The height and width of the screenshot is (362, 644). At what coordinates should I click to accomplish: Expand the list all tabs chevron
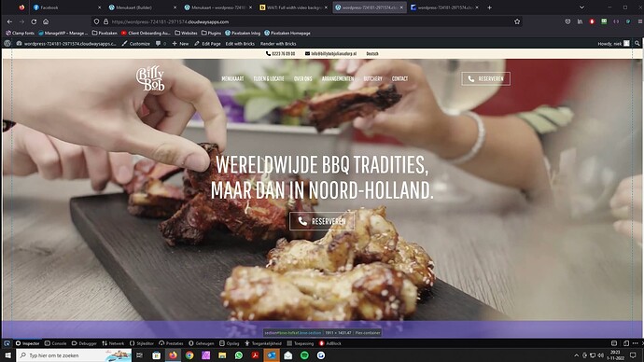tap(581, 7)
